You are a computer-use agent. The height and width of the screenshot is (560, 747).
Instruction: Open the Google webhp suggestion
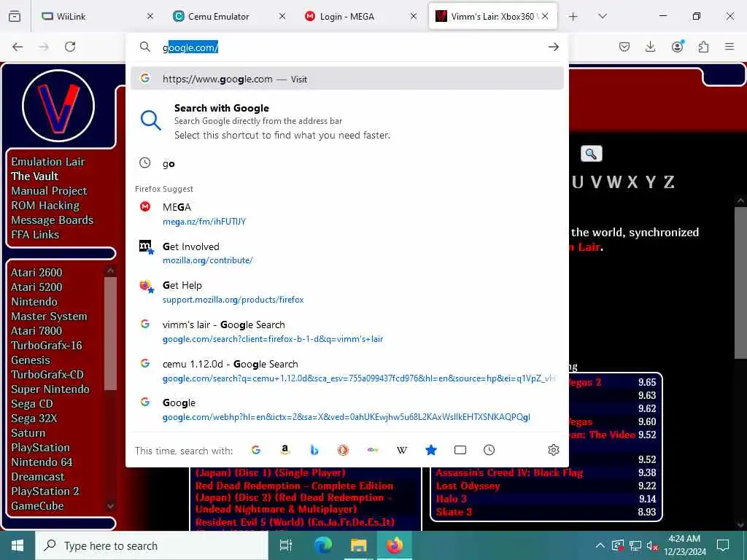click(347, 410)
